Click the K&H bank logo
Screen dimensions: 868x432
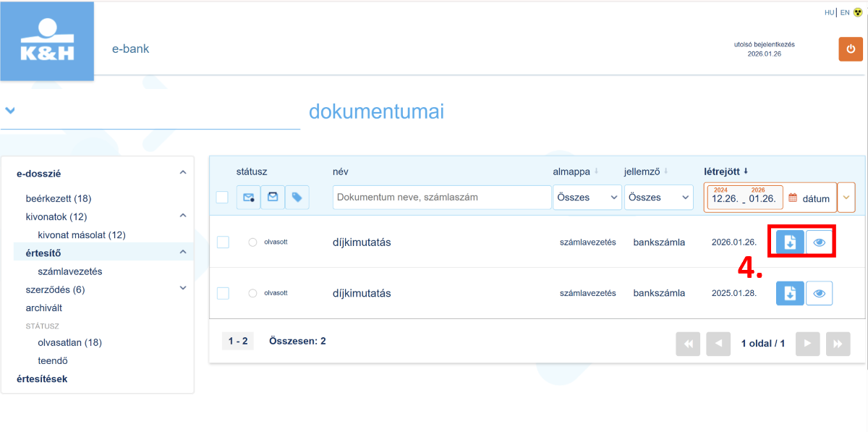pyautogui.click(x=48, y=42)
